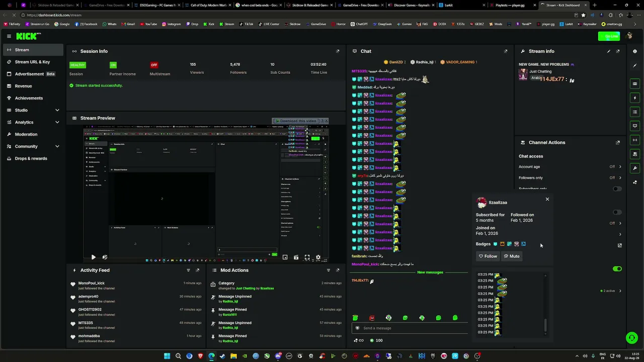Open Drops & rewards page
The height and width of the screenshot is (362, 644).
click(x=33, y=158)
